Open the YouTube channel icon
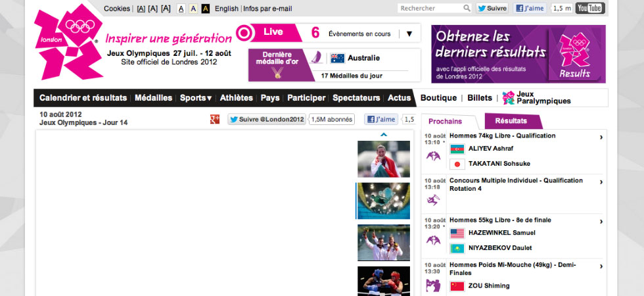Image resolution: width=644 pixels, height=296 pixels. pyautogui.click(x=589, y=9)
